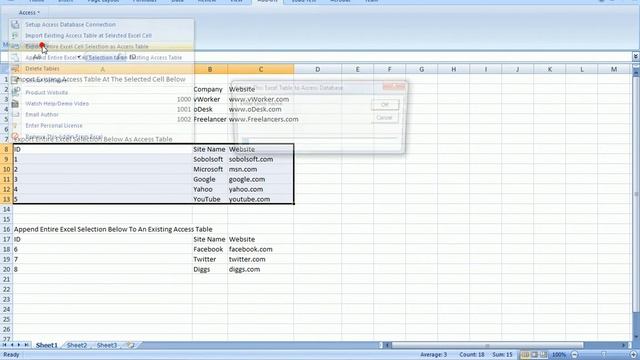
Task: Click cell containing Google
Action: click(210, 179)
